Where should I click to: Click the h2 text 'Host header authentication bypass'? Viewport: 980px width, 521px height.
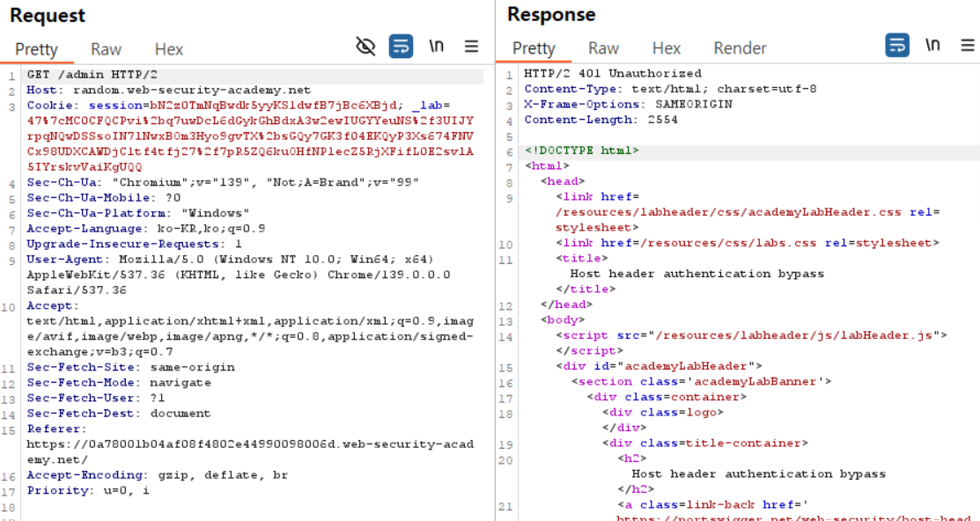[759, 474]
